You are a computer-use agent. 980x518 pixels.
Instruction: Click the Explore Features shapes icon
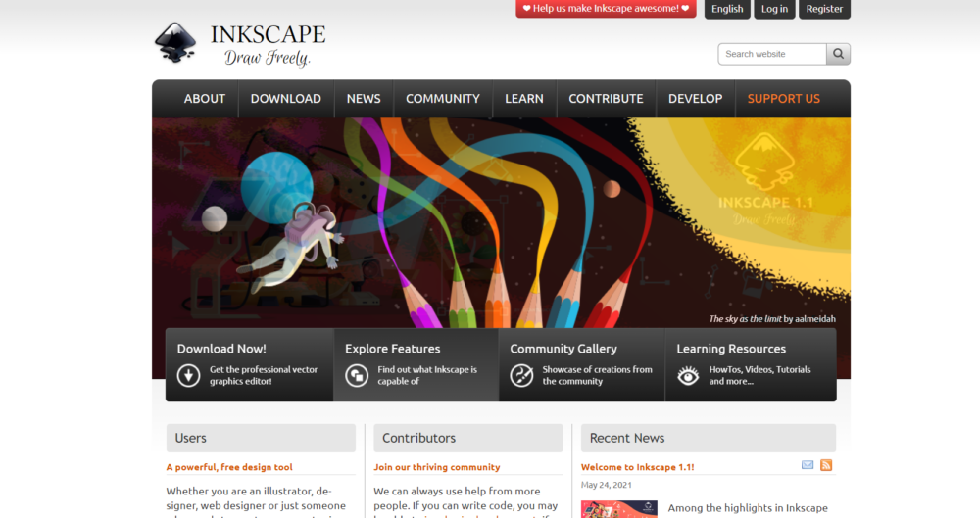pos(357,376)
